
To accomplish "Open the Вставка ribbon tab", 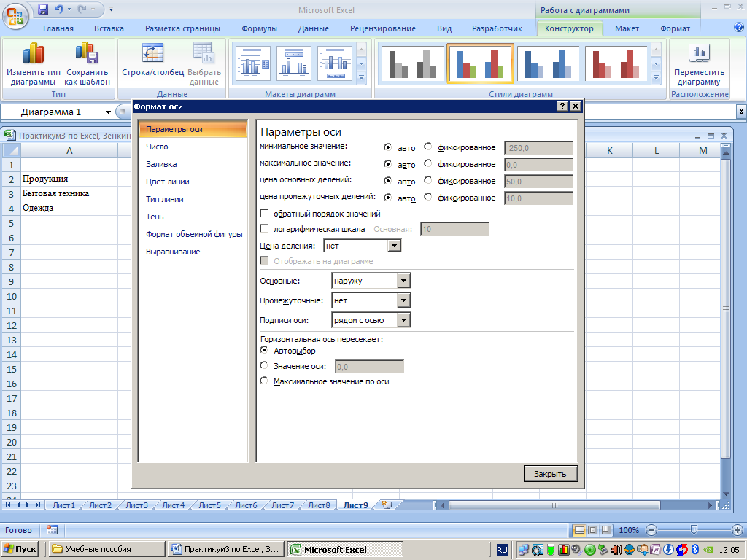I will click(109, 28).
